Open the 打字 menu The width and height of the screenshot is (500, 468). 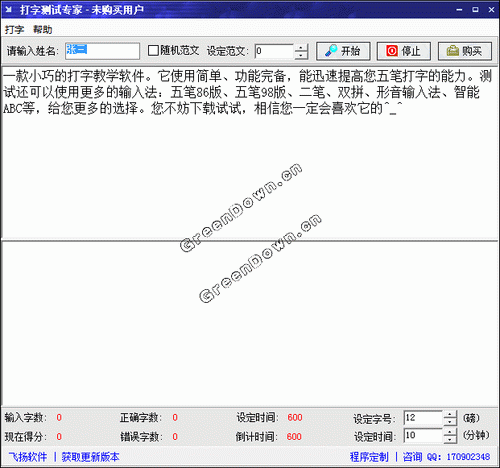[x=14, y=30]
